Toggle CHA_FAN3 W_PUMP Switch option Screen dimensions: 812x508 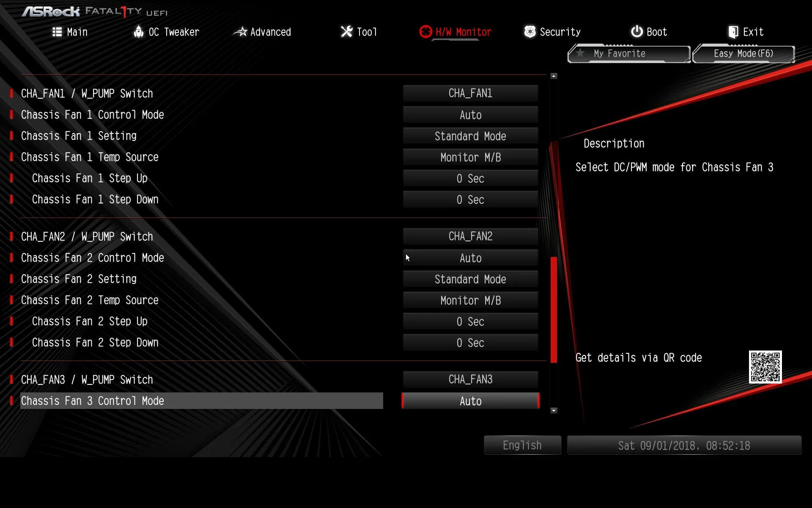point(471,379)
